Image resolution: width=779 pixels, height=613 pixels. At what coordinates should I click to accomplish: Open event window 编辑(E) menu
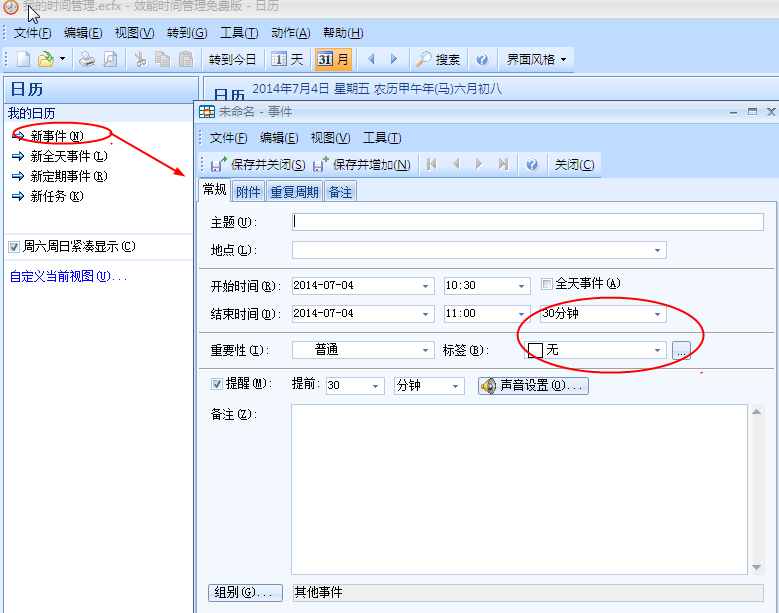tap(279, 138)
